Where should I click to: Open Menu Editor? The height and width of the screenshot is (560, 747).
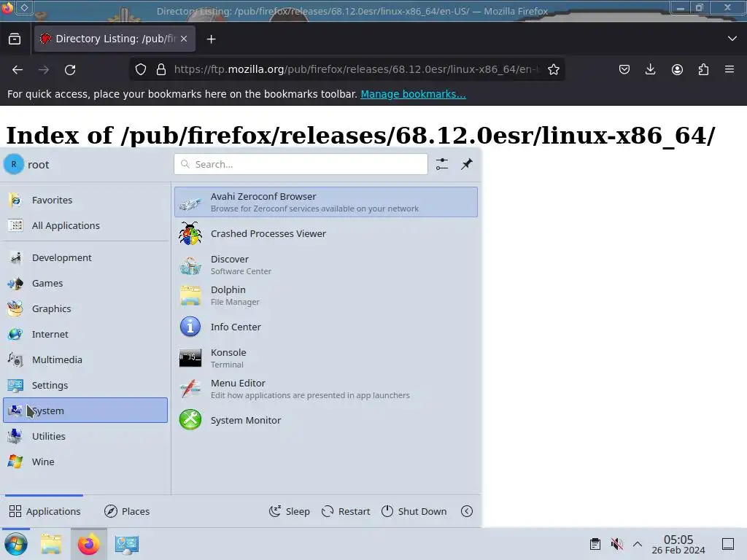point(326,389)
